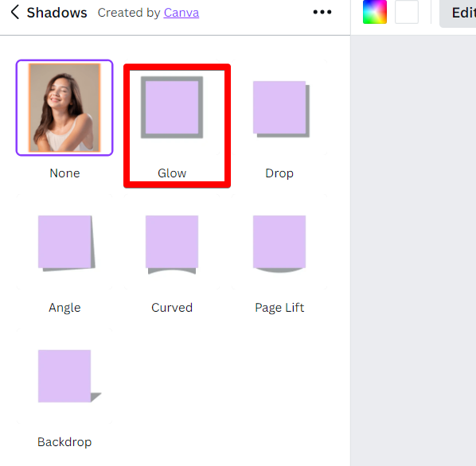
Task: Open the Canva creator link
Action: tap(181, 13)
